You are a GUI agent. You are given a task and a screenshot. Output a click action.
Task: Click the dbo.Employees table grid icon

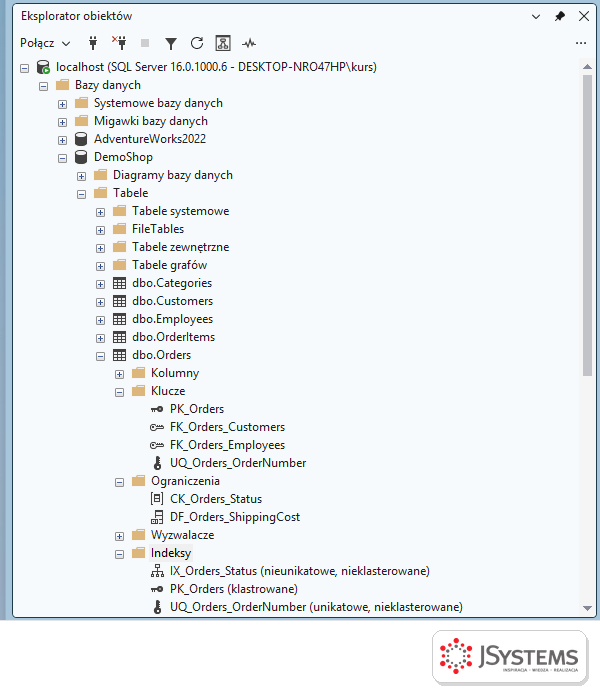(x=119, y=319)
